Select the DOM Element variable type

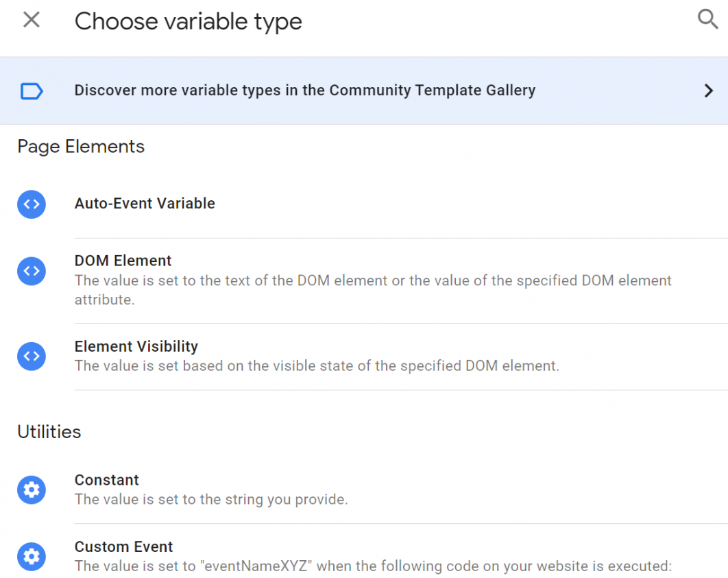[x=122, y=261]
